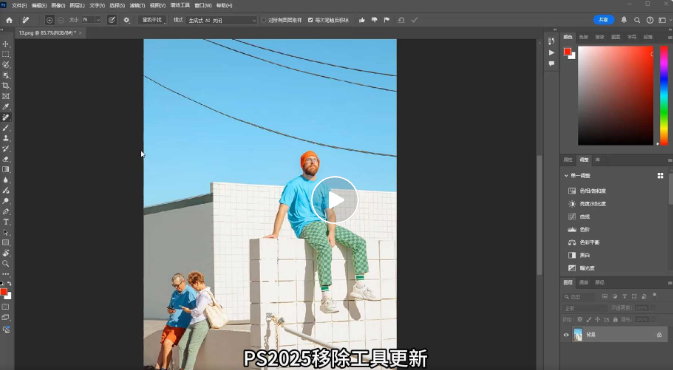Select the Object Selection tool
Image resolution: width=673 pixels, height=370 pixels.
(x=6, y=76)
